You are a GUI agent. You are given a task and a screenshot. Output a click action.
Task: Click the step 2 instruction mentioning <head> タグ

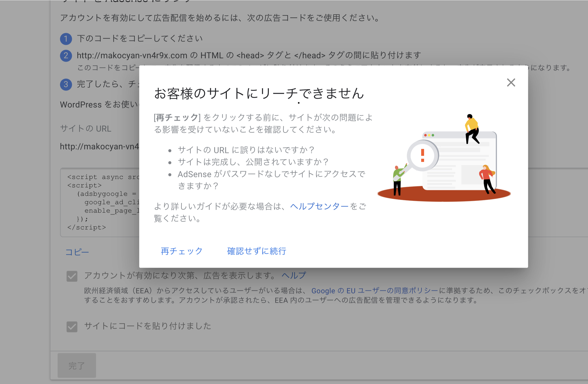pos(249,55)
